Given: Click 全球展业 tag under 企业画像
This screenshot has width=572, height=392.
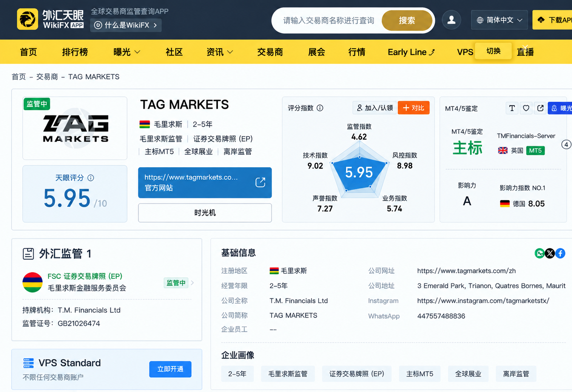Looking at the screenshot, I should (x=468, y=374).
